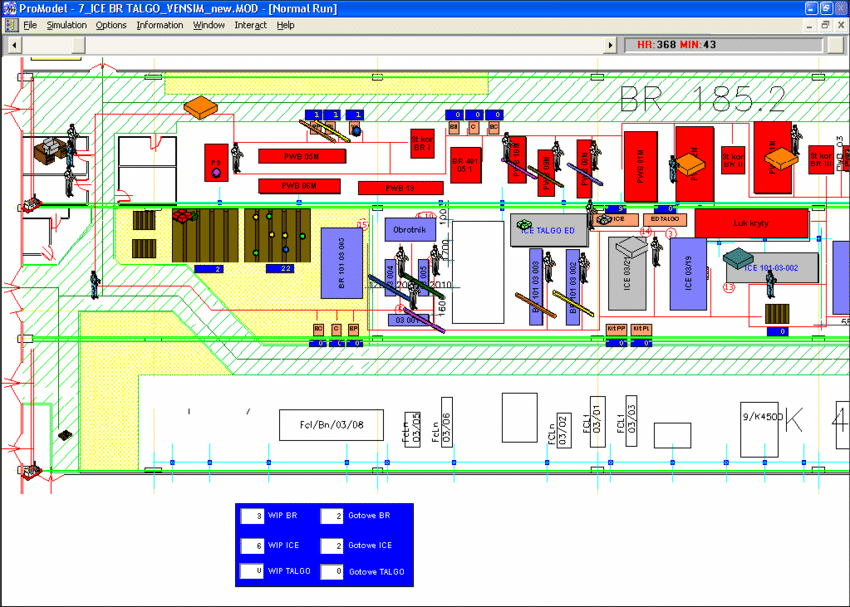Image resolution: width=850 pixels, height=607 pixels.
Task: Click the blue ball below the top counters
Action: pos(356,131)
